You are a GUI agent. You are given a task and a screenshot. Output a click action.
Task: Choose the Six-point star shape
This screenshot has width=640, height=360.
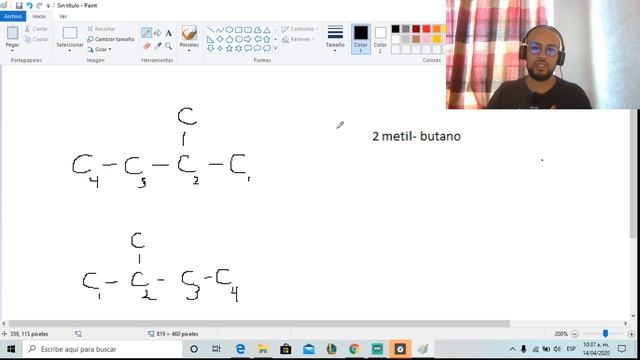[x=238, y=49]
